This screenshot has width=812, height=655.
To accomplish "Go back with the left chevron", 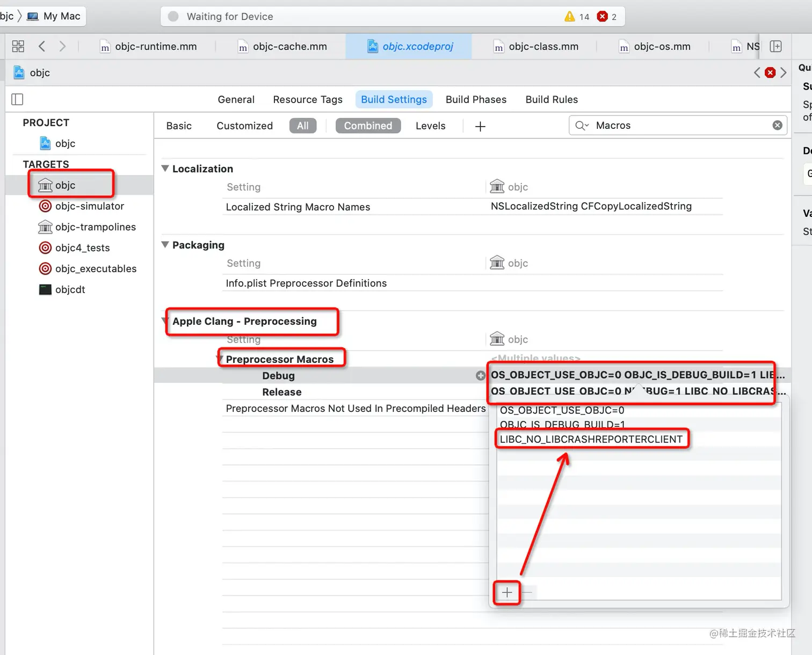I will (42, 46).
